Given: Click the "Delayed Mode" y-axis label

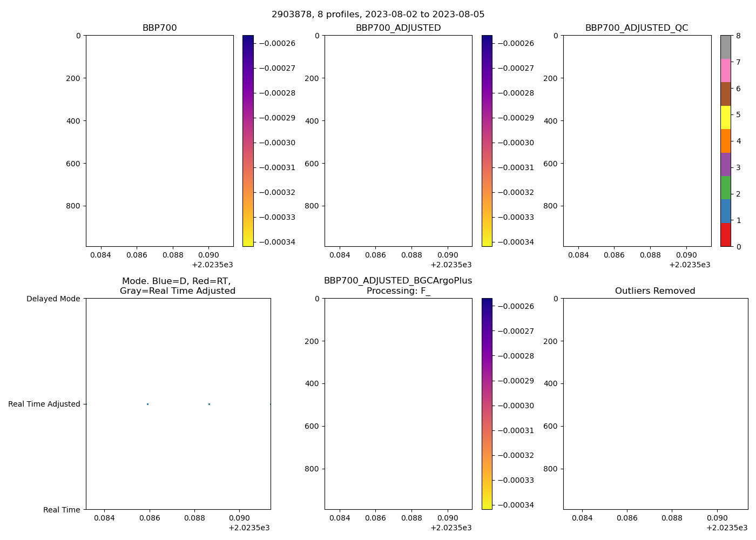Looking at the screenshot, I should (53, 299).
